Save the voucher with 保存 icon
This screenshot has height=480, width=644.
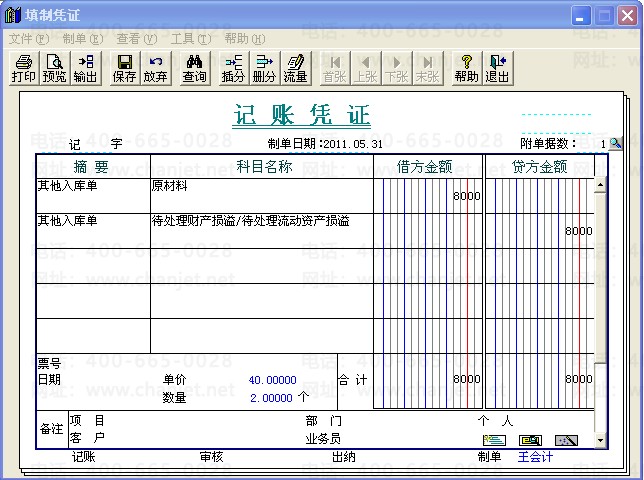click(x=125, y=68)
